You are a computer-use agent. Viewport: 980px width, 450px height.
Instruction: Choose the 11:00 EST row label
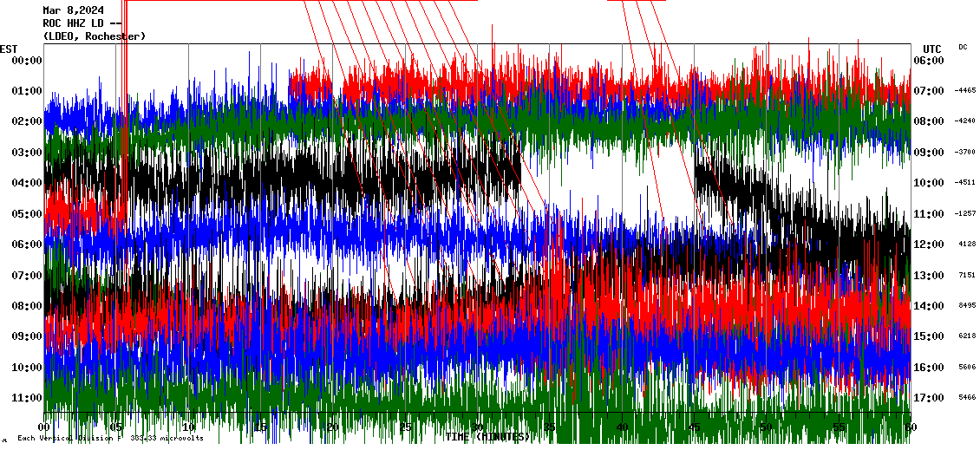point(27,398)
